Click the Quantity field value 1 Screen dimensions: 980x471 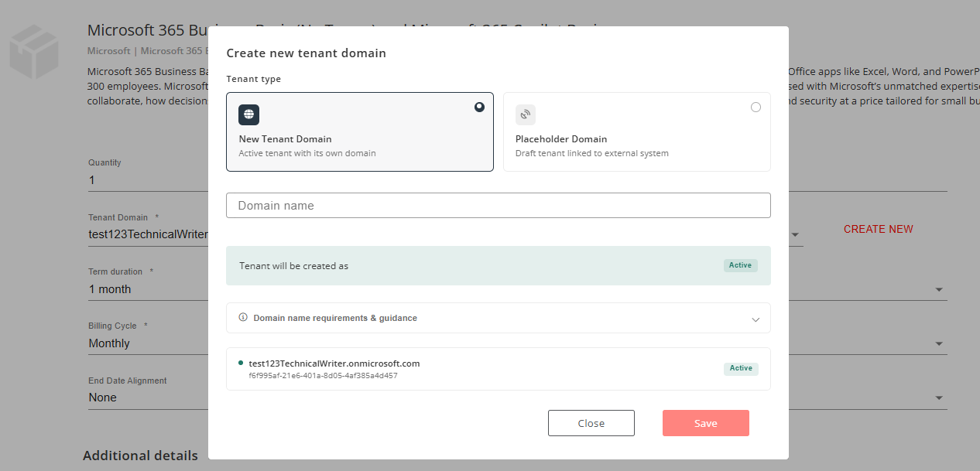pos(91,180)
